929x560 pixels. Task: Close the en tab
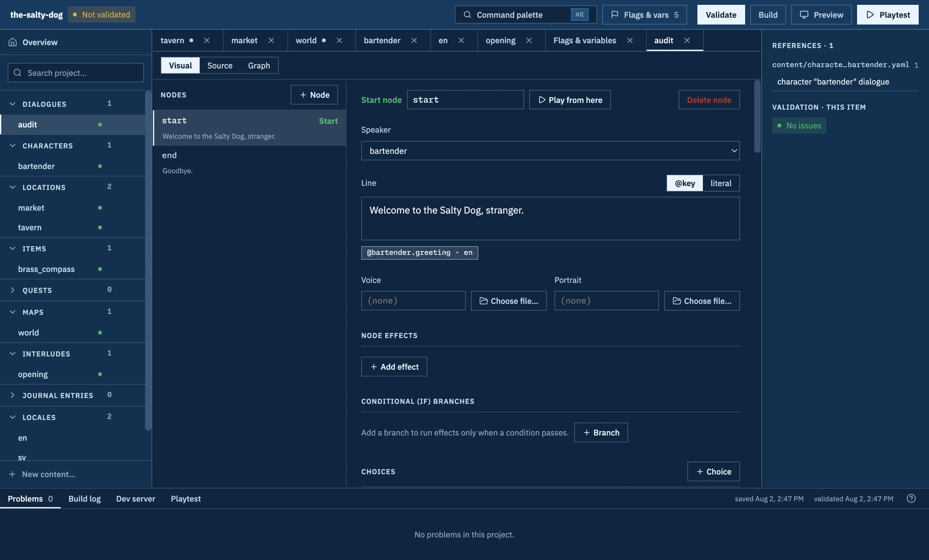coord(461,40)
